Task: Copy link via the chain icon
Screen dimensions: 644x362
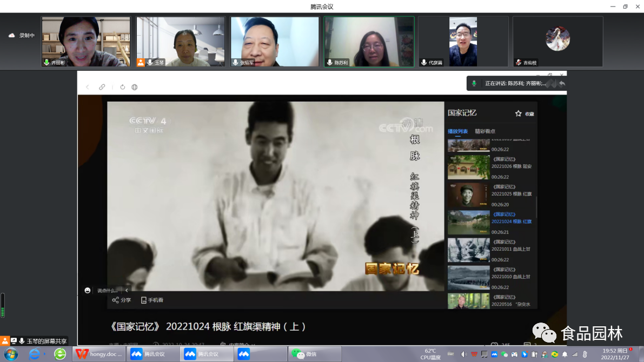Action: [102, 87]
